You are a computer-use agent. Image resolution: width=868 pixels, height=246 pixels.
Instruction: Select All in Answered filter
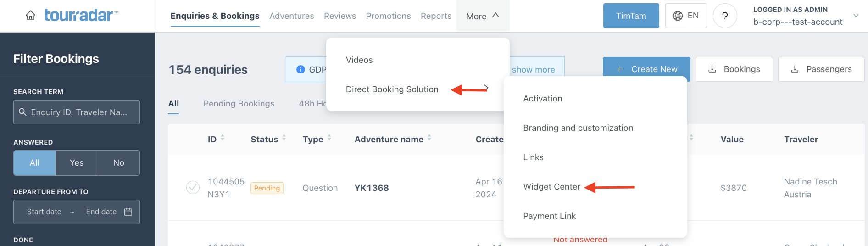pos(34,163)
